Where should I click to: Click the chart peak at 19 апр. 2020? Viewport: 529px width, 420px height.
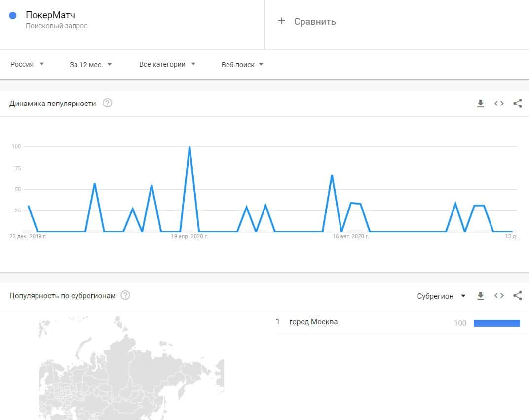(189, 147)
